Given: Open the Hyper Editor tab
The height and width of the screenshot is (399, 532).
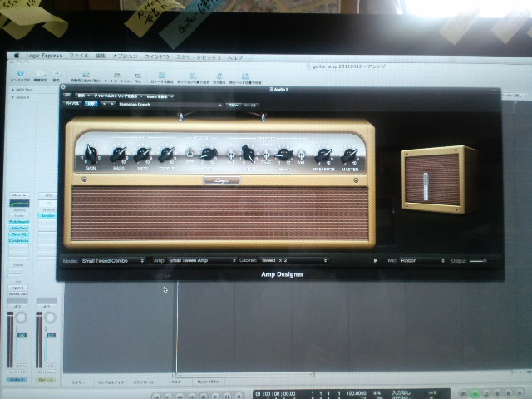Looking at the screenshot, I should (x=208, y=382).
